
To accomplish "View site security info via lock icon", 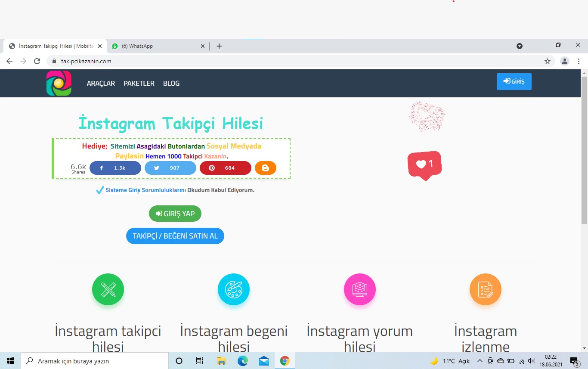I will coord(54,61).
